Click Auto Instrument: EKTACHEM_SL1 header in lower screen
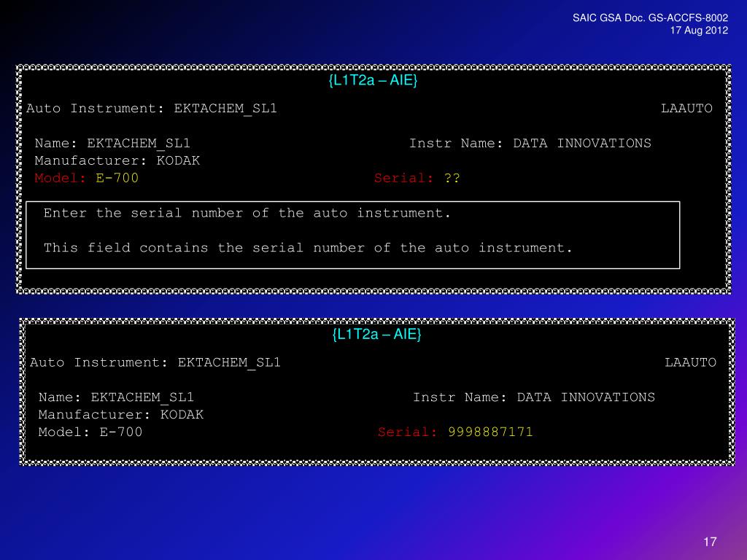Image resolution: width=747 pixels, height=560 pixels. tap(155, 362)
